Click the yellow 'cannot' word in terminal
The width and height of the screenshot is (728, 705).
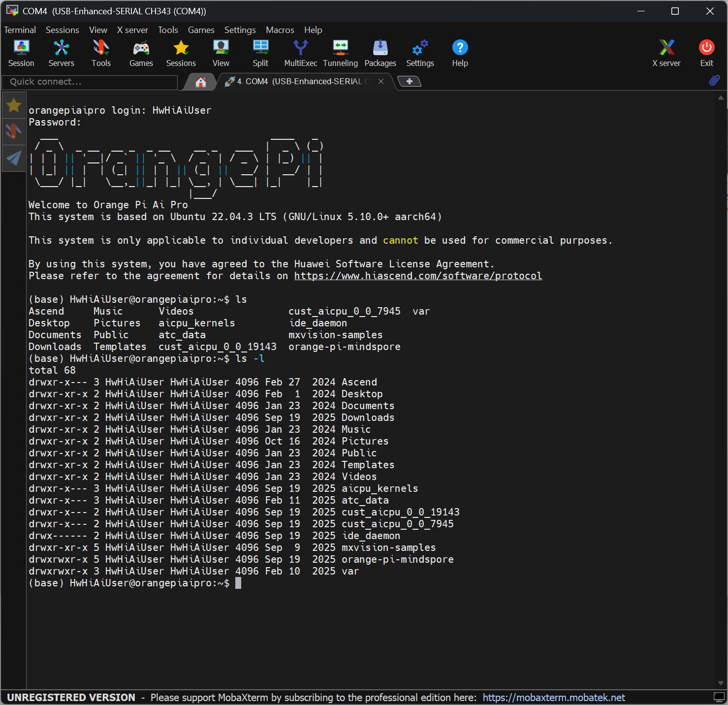[x=401, y=240]
